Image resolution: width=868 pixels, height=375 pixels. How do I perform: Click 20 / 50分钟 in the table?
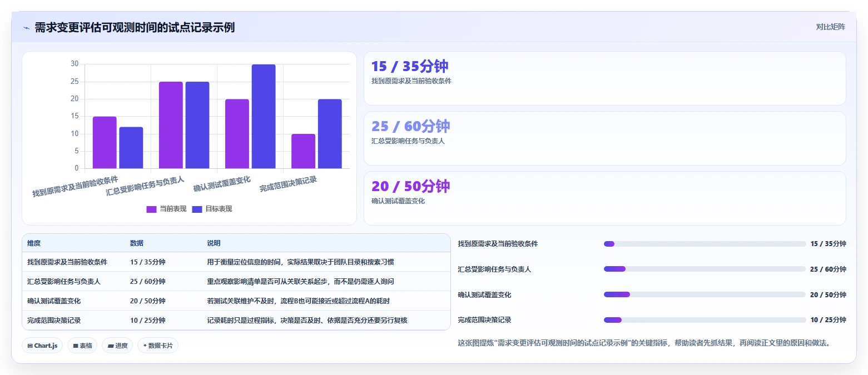tap(148, 301)
